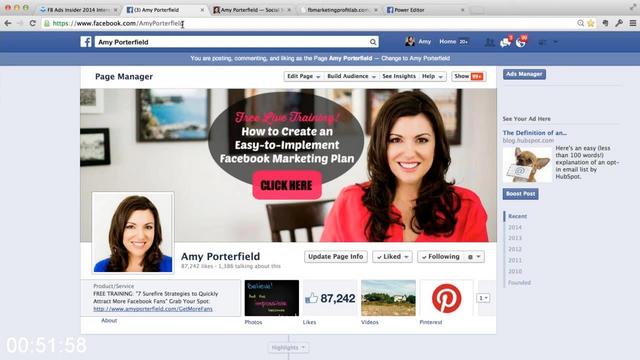Expand the Liked dropdown
This screenshot has width=640, height=360.
[392, 257]
